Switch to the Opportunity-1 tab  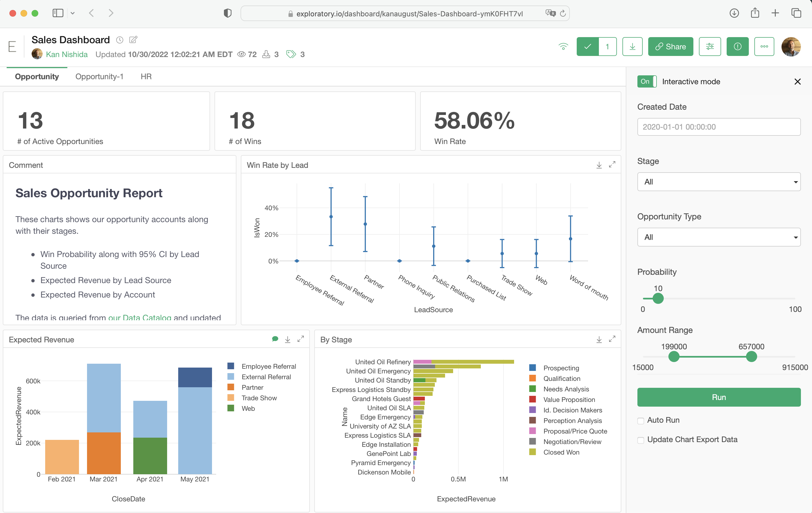99,76
